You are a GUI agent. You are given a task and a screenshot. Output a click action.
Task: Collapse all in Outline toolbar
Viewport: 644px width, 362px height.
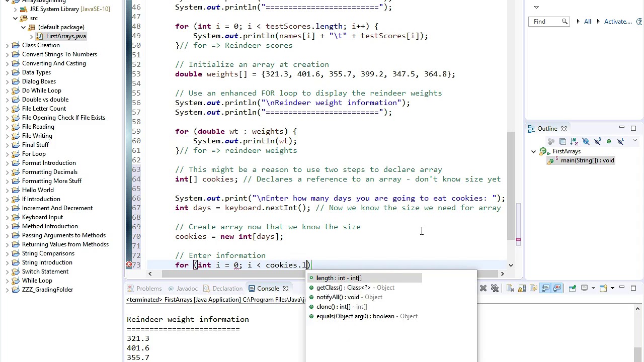(x=563, y=141)
